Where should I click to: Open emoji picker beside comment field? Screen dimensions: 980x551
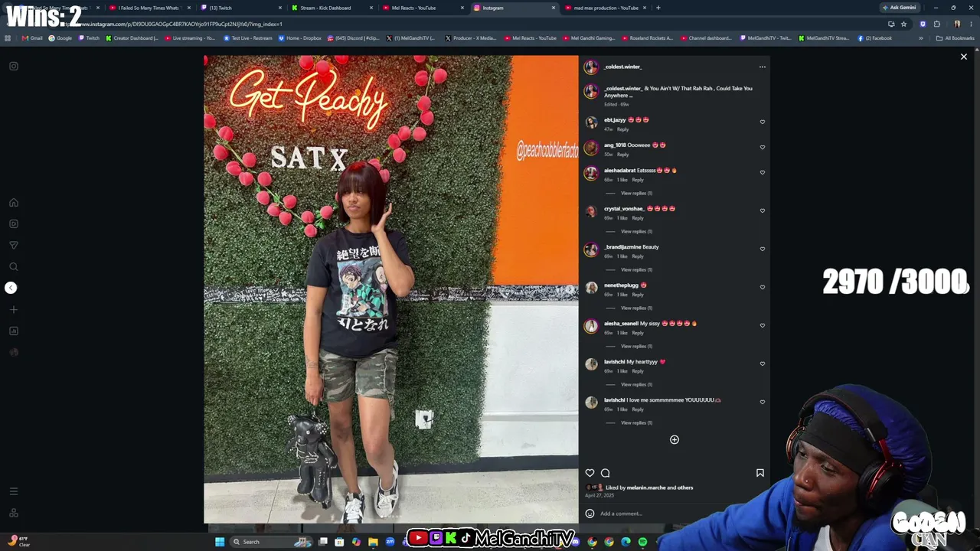tap(590, 514)
